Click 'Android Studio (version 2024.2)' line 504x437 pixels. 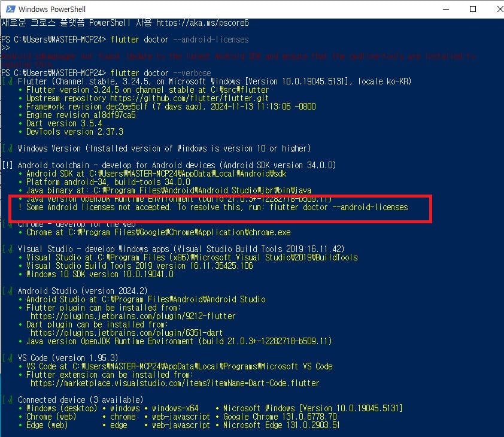83,291
